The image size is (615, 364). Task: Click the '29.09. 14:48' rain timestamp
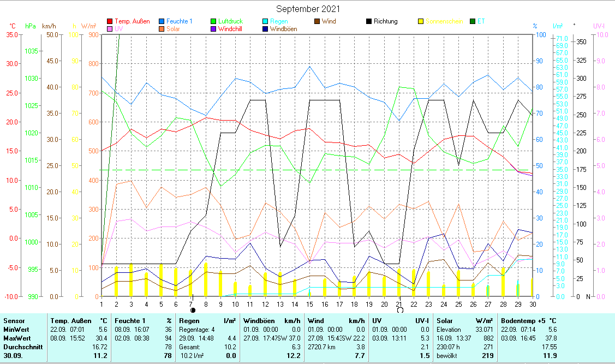click(196, 338)
